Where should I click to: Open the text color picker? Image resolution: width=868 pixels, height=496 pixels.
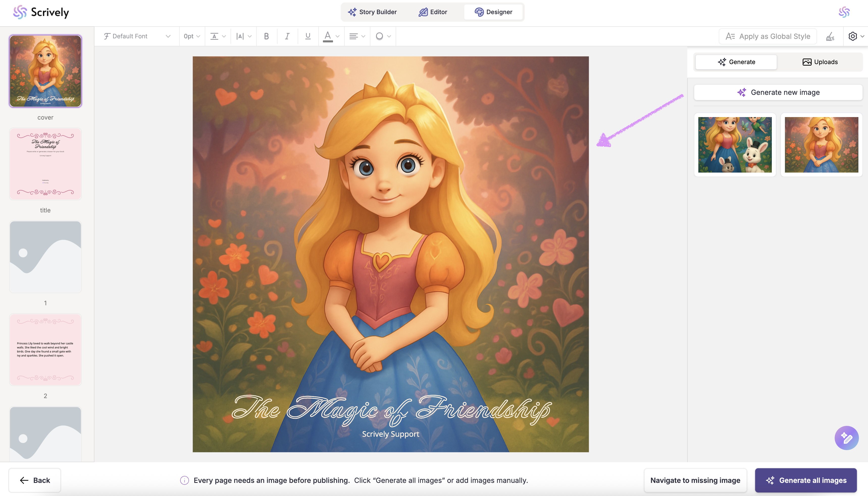click(x=331, y=36)
